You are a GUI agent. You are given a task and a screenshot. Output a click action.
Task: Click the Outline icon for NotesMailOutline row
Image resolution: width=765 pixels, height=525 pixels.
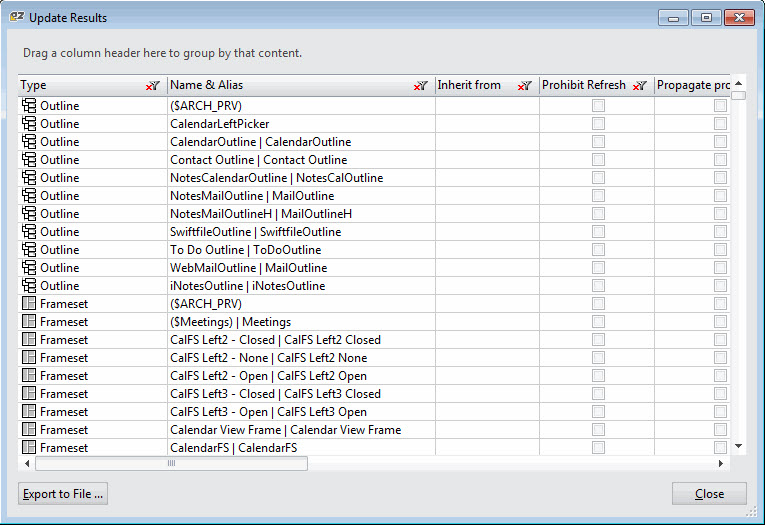29,196
